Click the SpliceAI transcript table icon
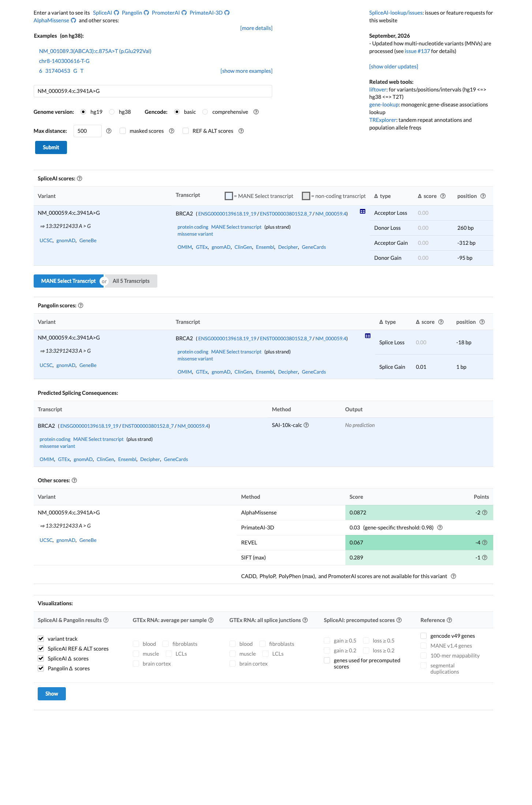The image size is (532, 805). tap(363, 211)
